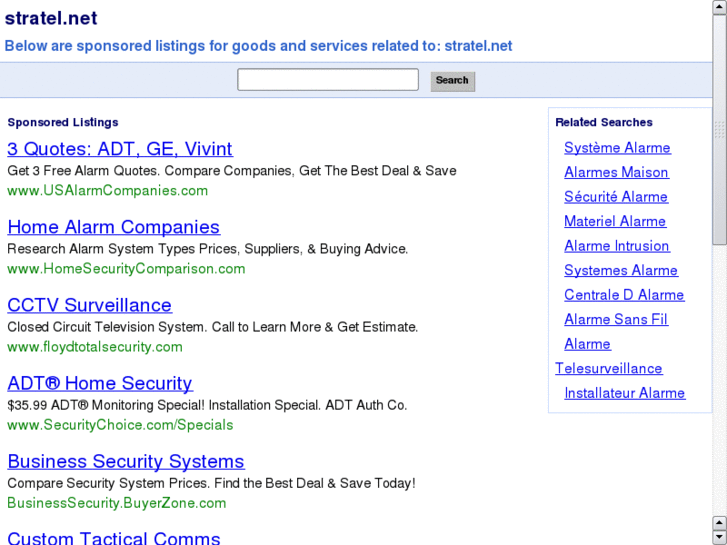Open the Sécurité Alarme related search
This screenshot has height=545, width=727.
pos(616,197)
